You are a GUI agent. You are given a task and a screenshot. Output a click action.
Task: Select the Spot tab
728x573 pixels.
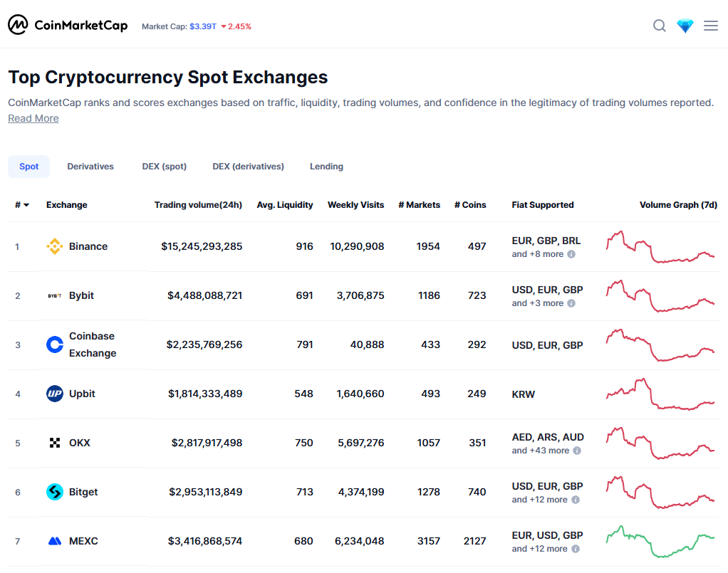coord(28,167)
